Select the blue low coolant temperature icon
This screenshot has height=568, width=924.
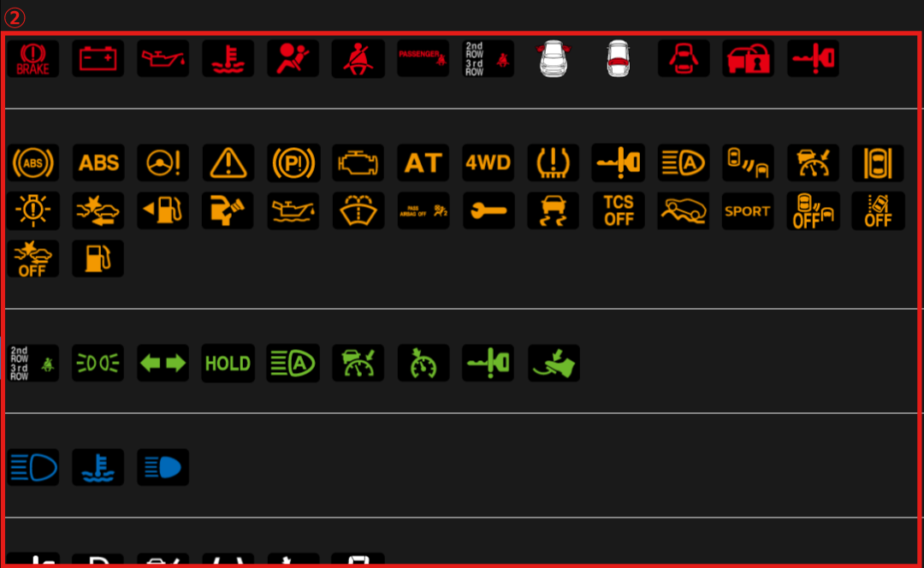[98, 467]
